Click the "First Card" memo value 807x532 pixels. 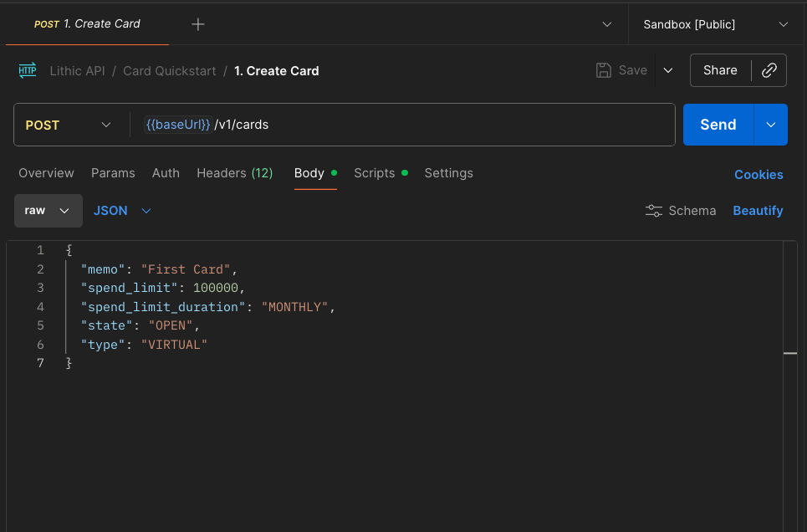[186, 269]
